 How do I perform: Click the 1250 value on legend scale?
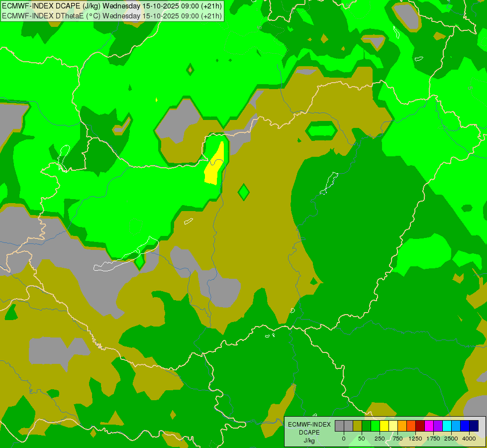click(x=415, y=439)
